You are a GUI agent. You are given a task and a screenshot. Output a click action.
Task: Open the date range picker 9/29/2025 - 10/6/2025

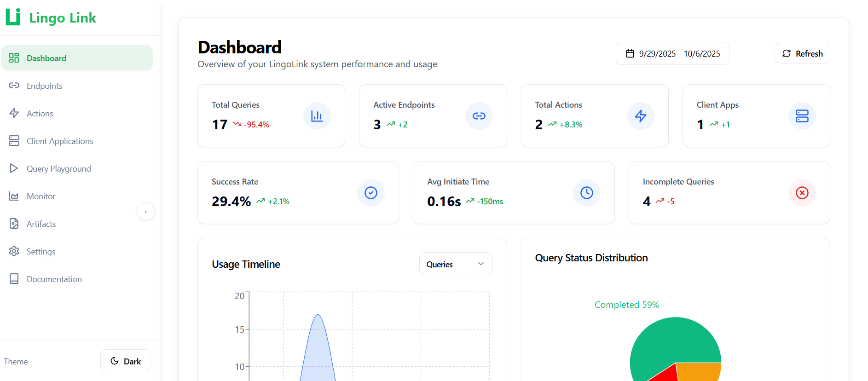pyautogui.click(x=672, y=54)
